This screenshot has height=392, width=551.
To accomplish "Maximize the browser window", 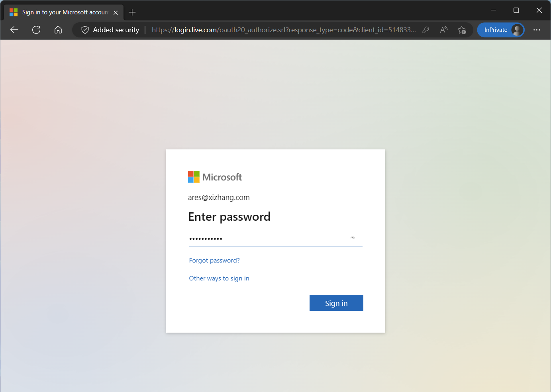I will pyautogui.click(x=516, y=10).
